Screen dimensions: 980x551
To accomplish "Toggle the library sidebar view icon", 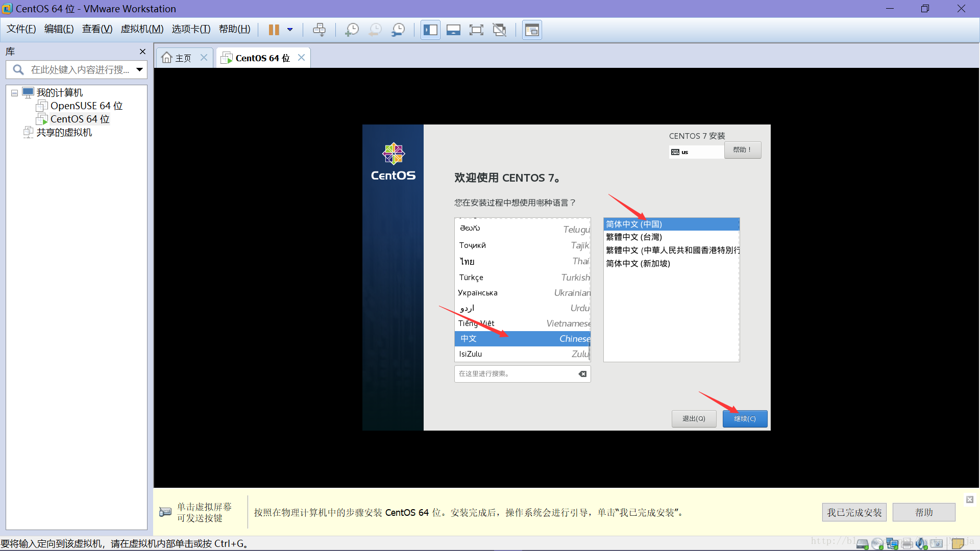I will (x=430, y=30).
